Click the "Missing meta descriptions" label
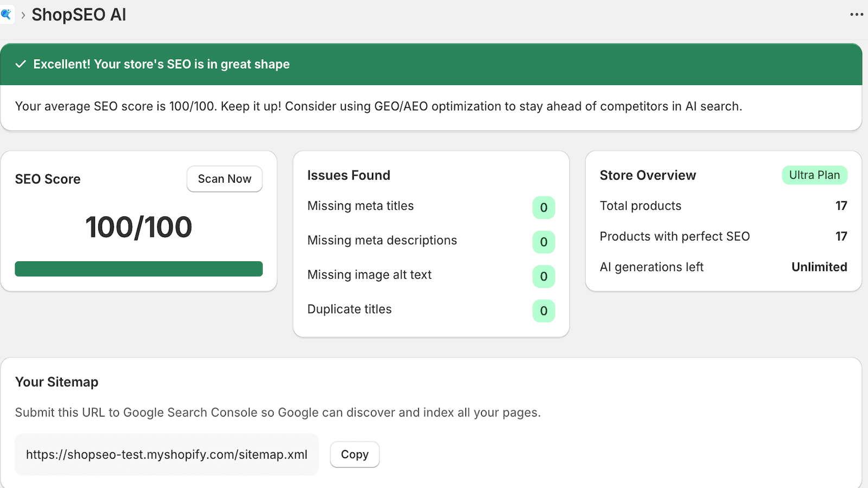 382,240
